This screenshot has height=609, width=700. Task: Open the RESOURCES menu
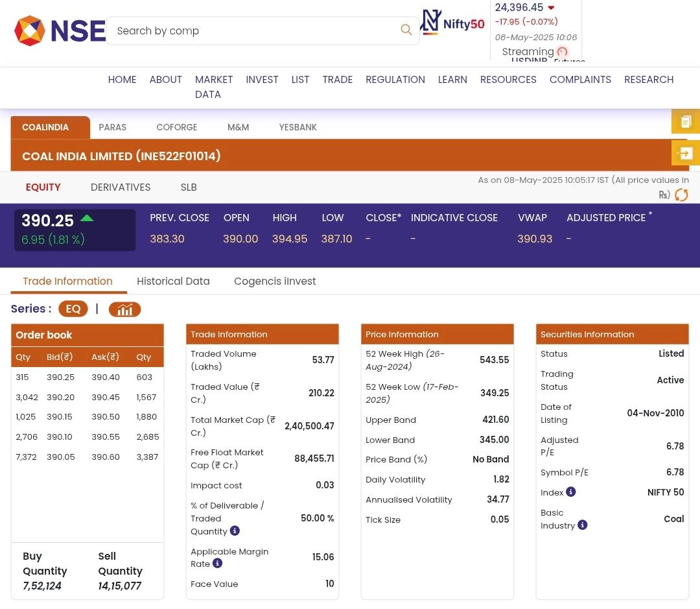click(508, 80)
